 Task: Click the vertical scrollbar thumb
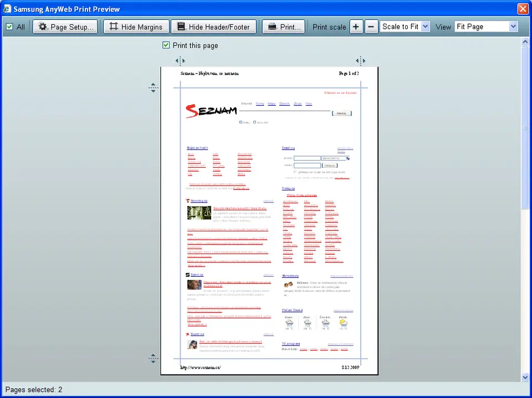(525, 127)
